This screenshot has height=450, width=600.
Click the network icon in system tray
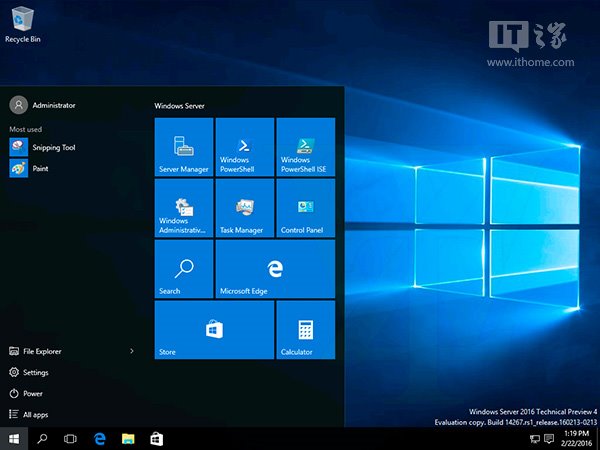coord(535,439)
